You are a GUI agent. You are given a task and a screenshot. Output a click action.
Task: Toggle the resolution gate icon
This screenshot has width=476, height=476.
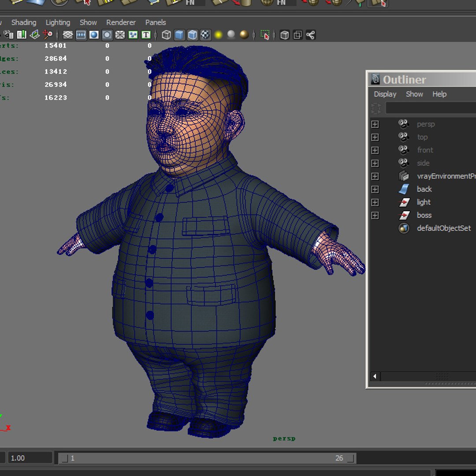[94, 35]
